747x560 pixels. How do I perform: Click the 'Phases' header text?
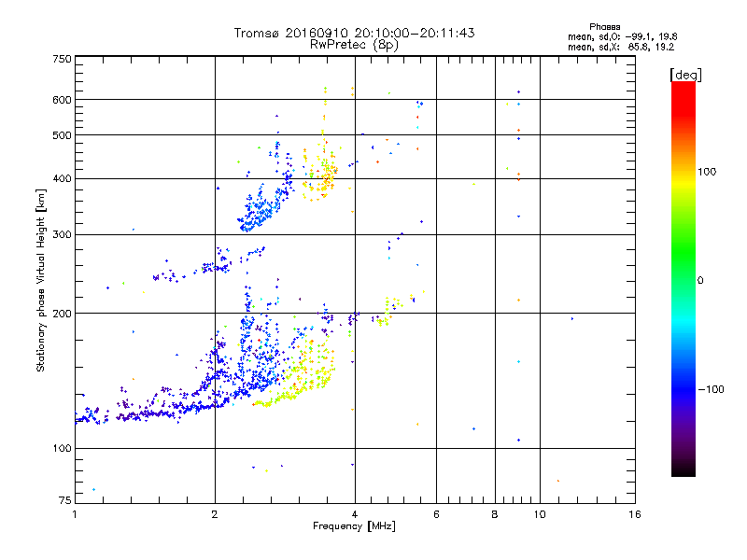pyautogui.click(x=604, y=27)
